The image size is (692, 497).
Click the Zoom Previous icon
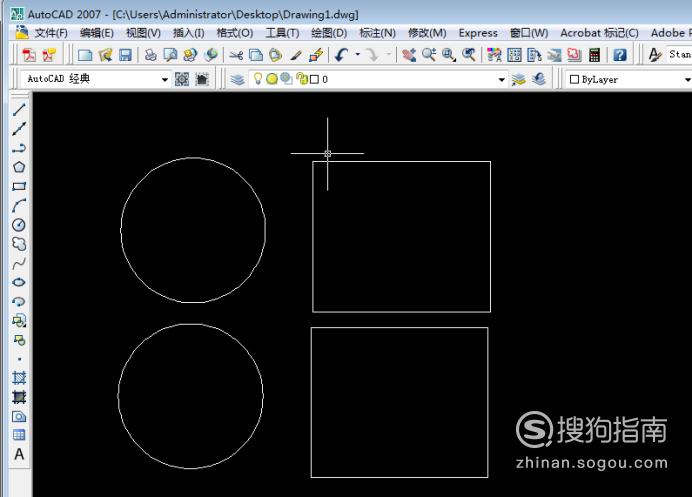click(x=469, y=55)
